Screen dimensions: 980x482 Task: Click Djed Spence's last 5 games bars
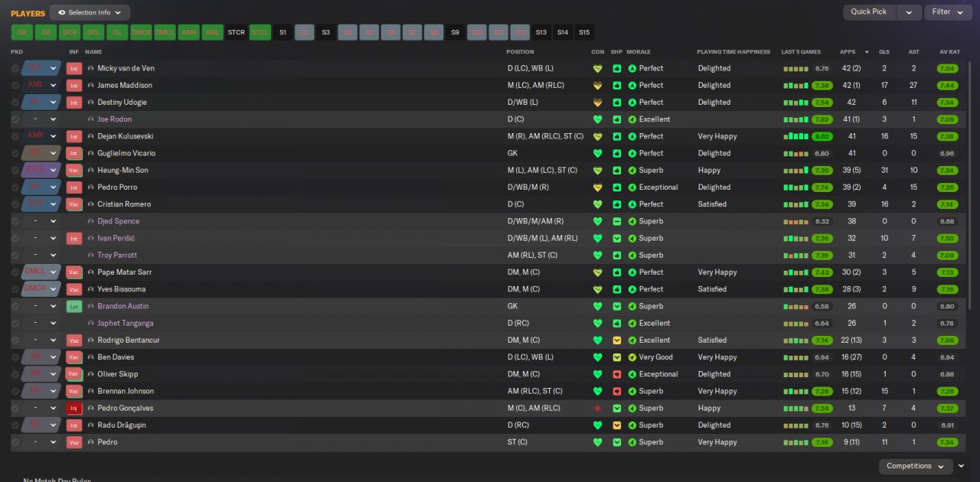795,222
